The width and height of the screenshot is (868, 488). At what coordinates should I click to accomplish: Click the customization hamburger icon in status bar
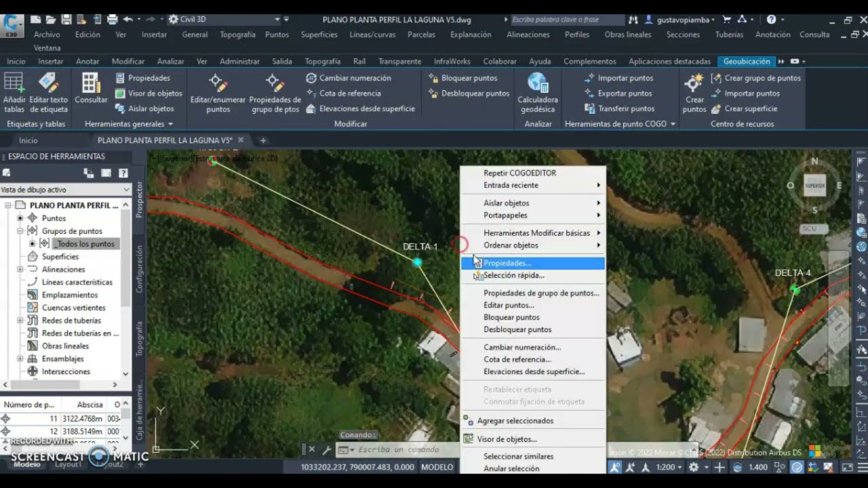click(x=863, y=467)
